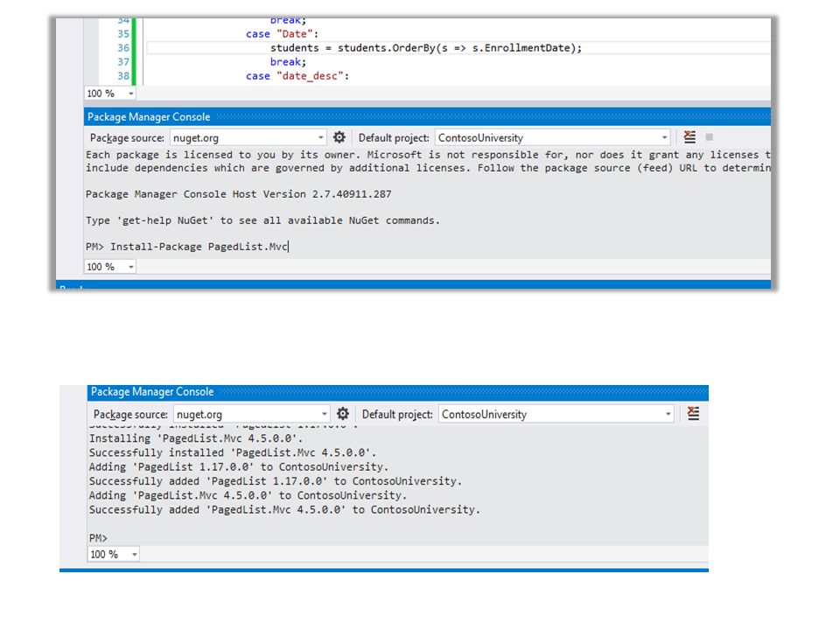Click the students.OrderBy EnrollmentDate code line
Viewport: 840px width, 630px height.
point(426,48)
